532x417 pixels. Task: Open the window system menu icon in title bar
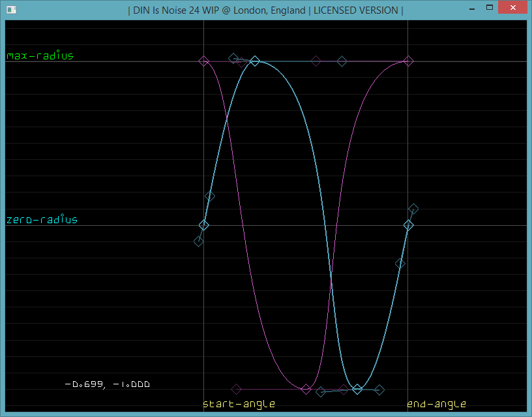coord(12,10)
